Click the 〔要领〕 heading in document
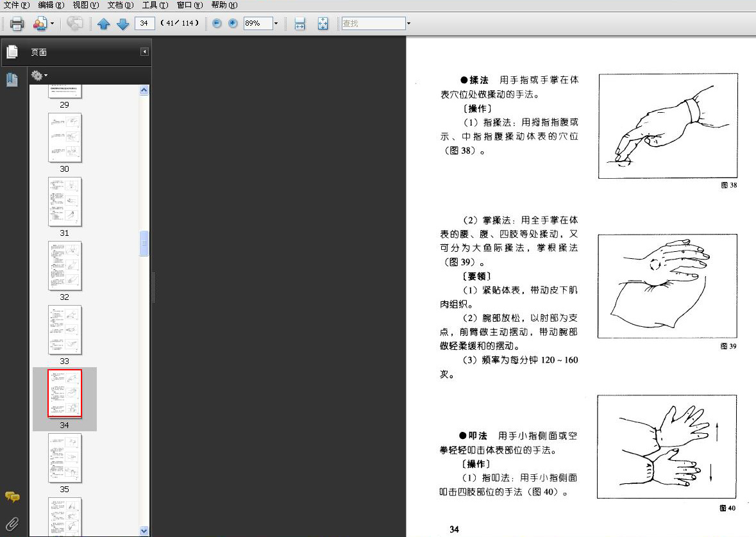This screenshot has width=756, height=537. pyautogui.click(x=476, y=276)
